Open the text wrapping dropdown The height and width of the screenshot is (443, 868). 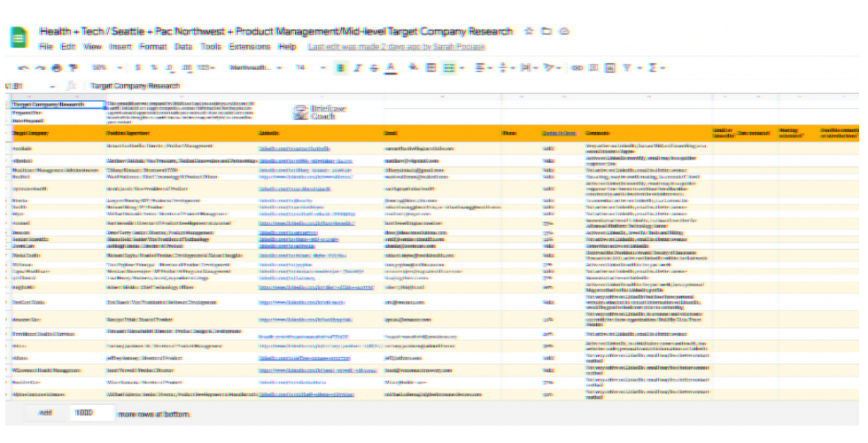[x=529, y=67]
